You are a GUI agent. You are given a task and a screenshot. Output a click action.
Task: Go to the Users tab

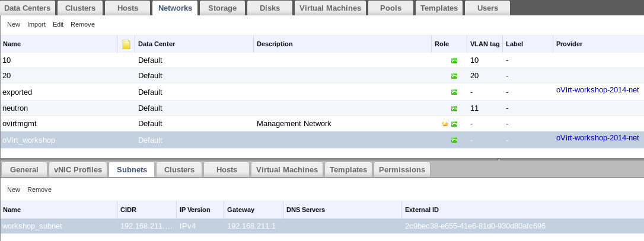click(x=487, y=8)
